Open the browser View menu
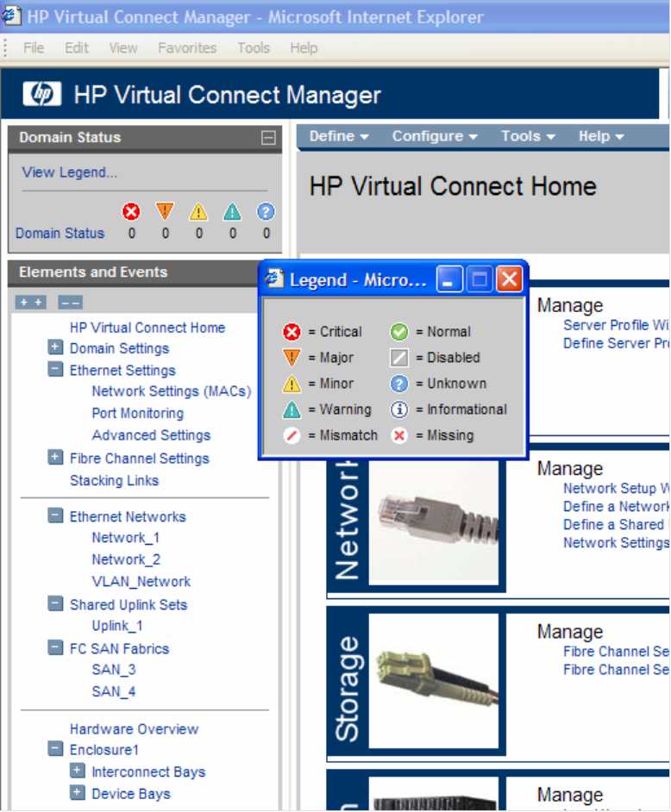The width and height of the screenshot is (671, 812). pyautogui.click(x=123, y=48)
